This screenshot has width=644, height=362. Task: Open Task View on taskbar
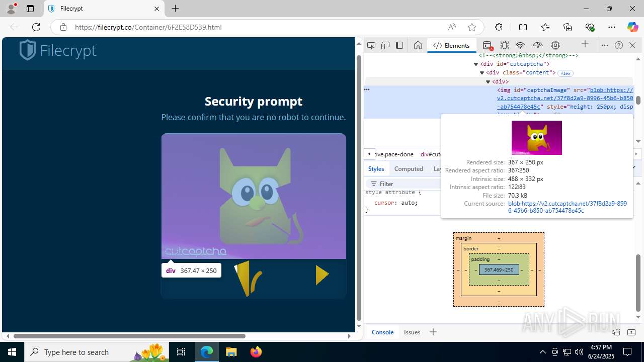coord(181,352)
